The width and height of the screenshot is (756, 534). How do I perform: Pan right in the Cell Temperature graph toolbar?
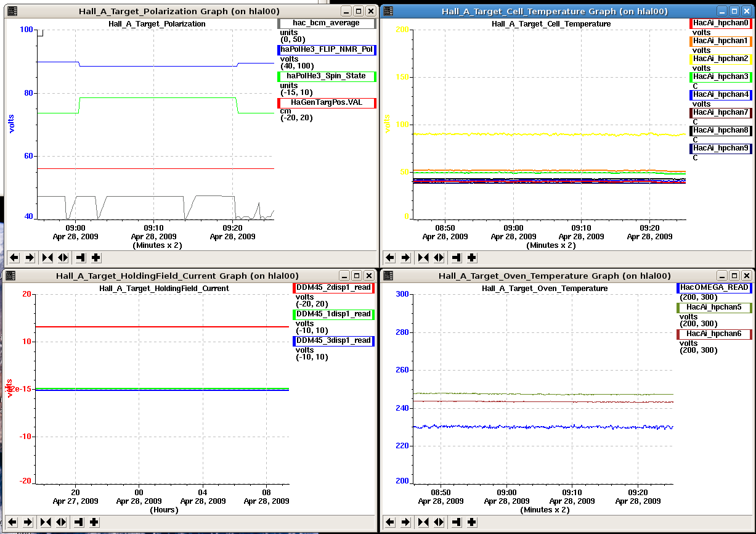point(405,258)
